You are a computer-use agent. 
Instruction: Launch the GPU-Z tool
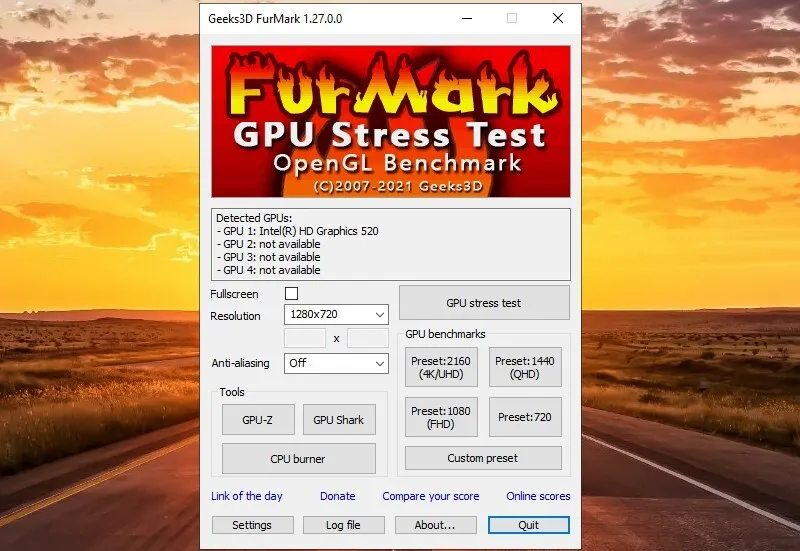pyautogui.click(x=258, y=420)
